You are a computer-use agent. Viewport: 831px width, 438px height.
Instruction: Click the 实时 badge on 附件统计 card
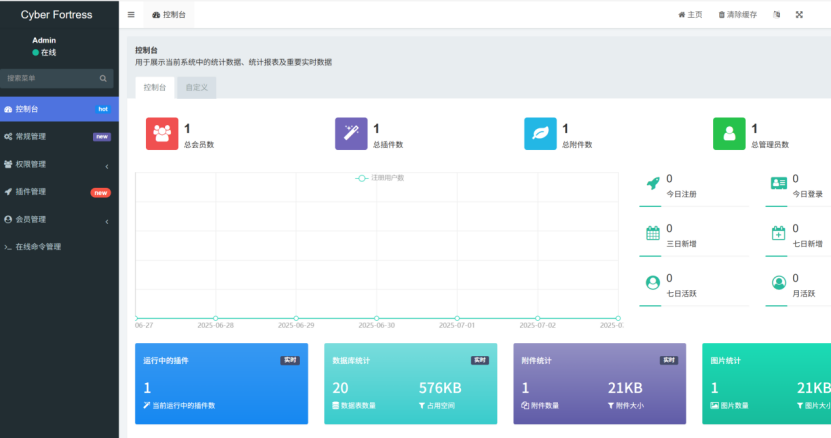click(669, 361)
